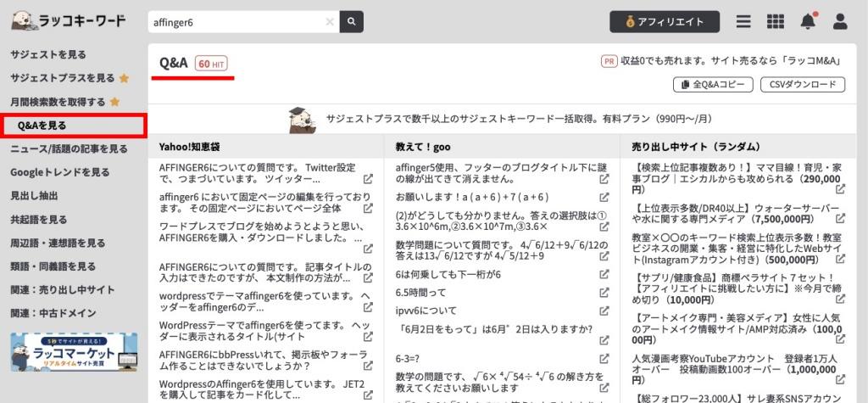
Task: Open external link for 人気漫画考察YouTube listing
Action: 840,380
